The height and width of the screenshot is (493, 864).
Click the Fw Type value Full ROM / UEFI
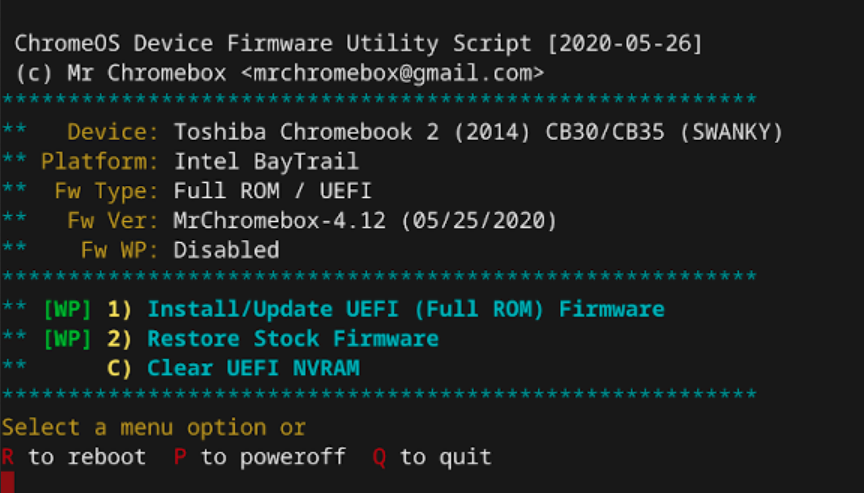pyautogui.click(x=272, y=191)
